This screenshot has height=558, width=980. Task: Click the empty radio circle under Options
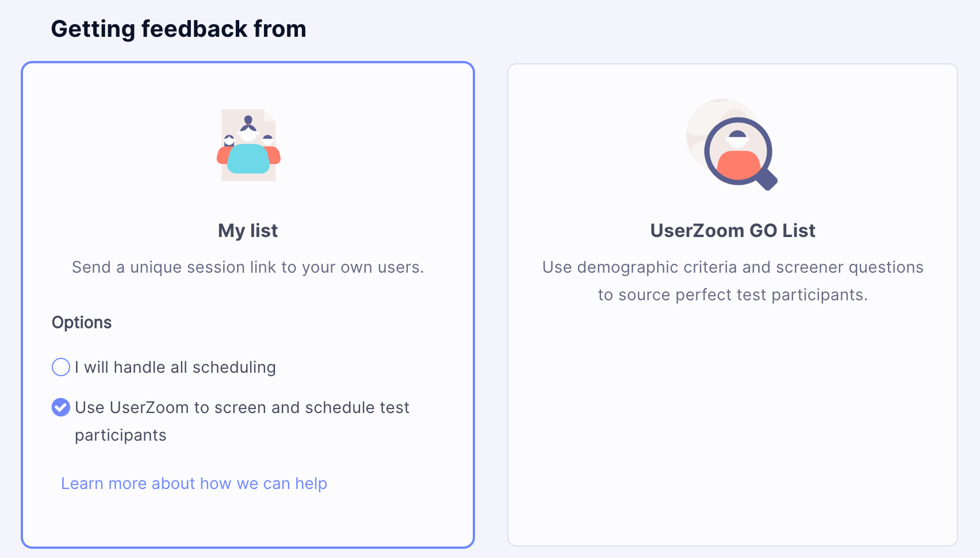tap(60, 367)
